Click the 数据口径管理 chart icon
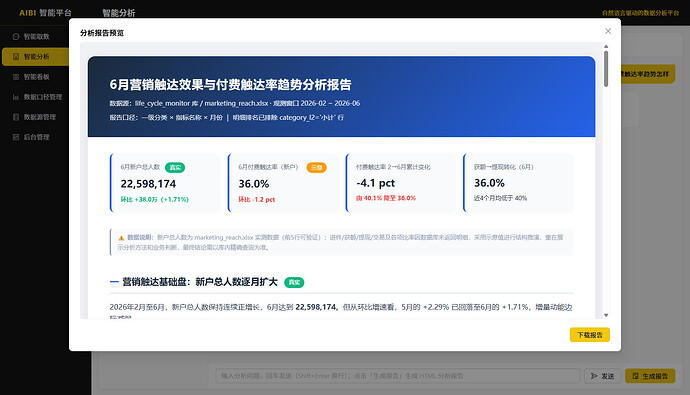 (x=16, y=97)
